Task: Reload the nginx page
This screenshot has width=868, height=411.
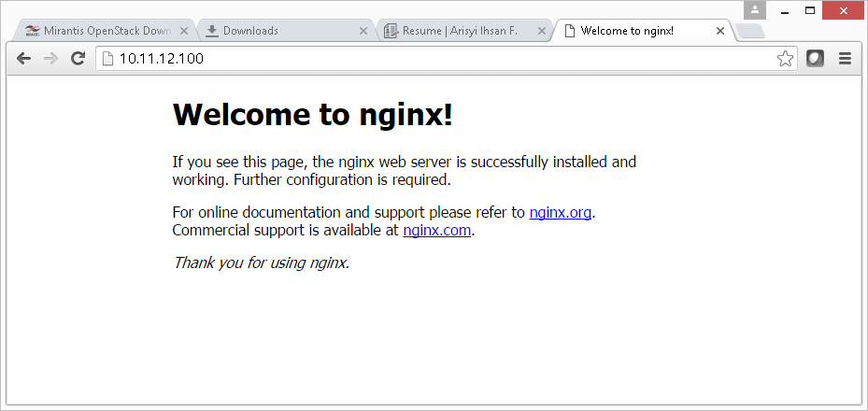Action: (78, 58)
